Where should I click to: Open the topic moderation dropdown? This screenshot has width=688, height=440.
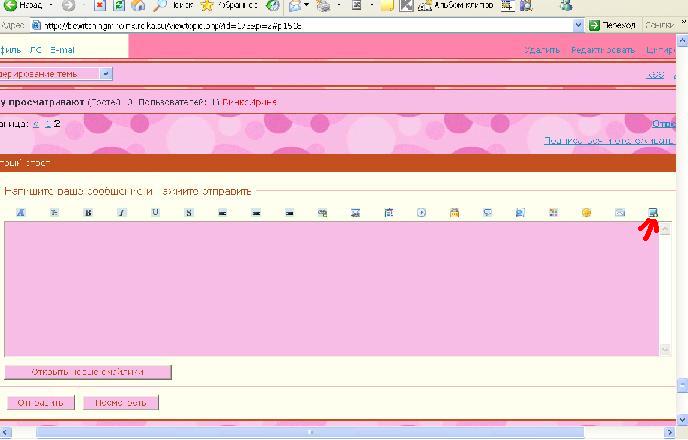[55, 74]
